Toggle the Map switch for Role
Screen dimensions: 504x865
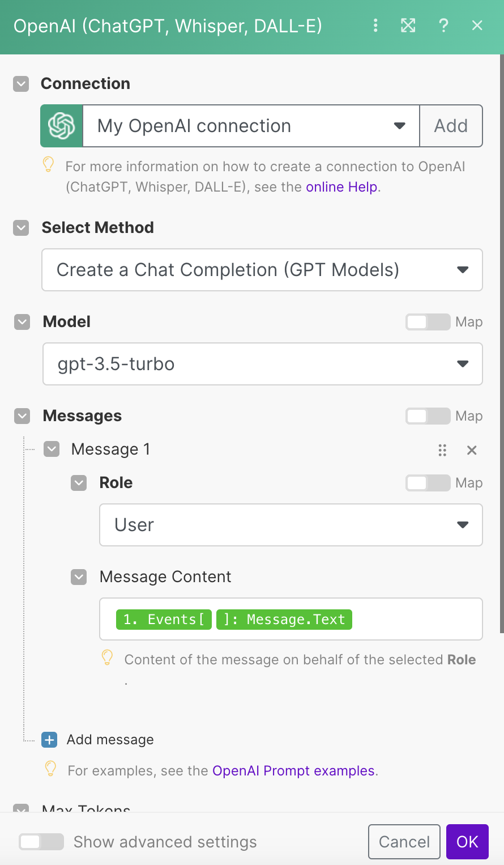[428, 483]
